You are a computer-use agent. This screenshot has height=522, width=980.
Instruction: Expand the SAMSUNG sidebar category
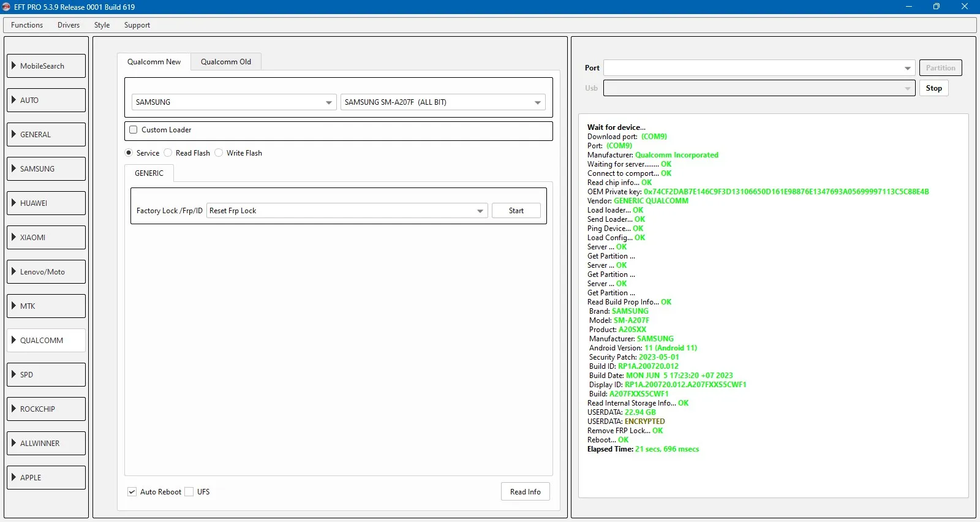click(47, 169)
